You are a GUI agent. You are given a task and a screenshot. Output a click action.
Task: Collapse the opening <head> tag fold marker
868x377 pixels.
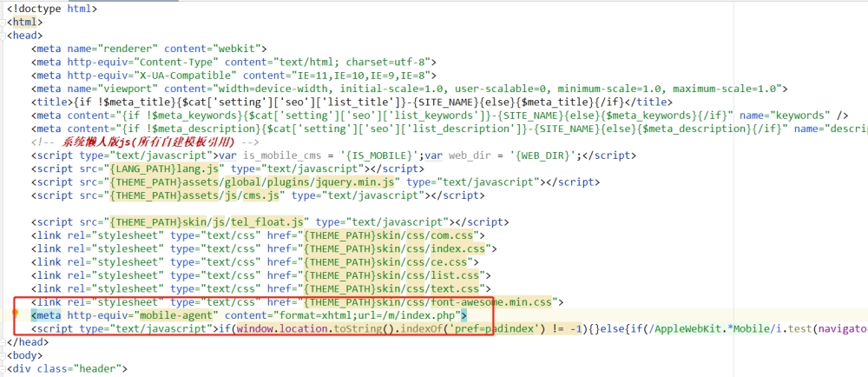click(3, 36)
